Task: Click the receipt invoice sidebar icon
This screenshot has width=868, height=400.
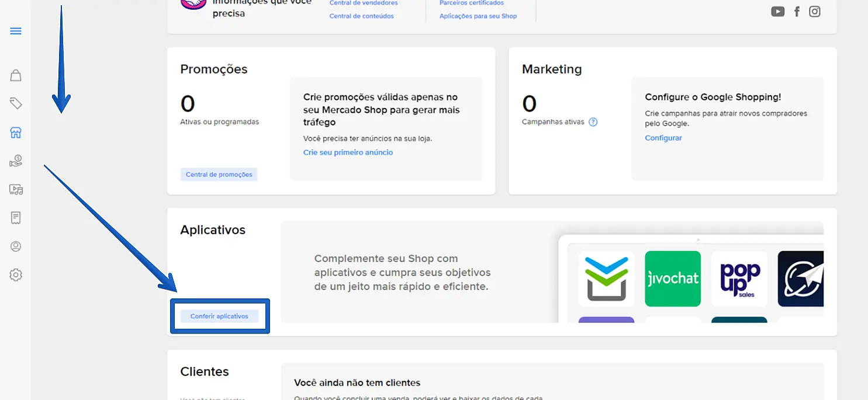Action: point(16,218)
